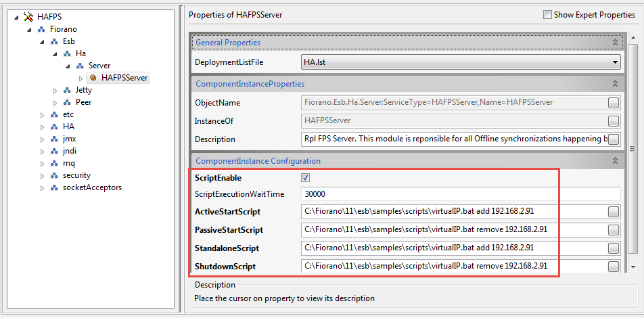
Task: Click the Fiorano node icon
Action: (41, 29)
